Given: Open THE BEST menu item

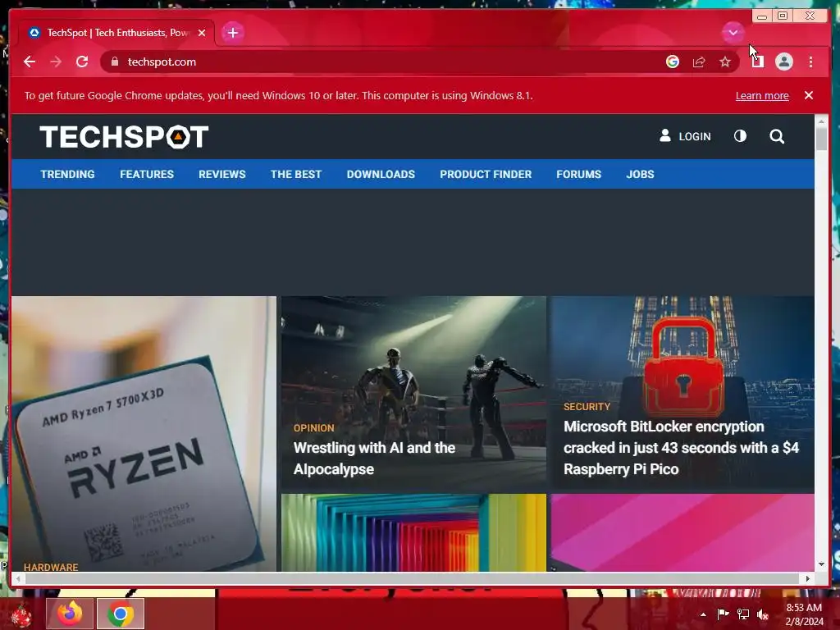Looking at the screenshot, I should pyautogui.click(x=295, y=174).
